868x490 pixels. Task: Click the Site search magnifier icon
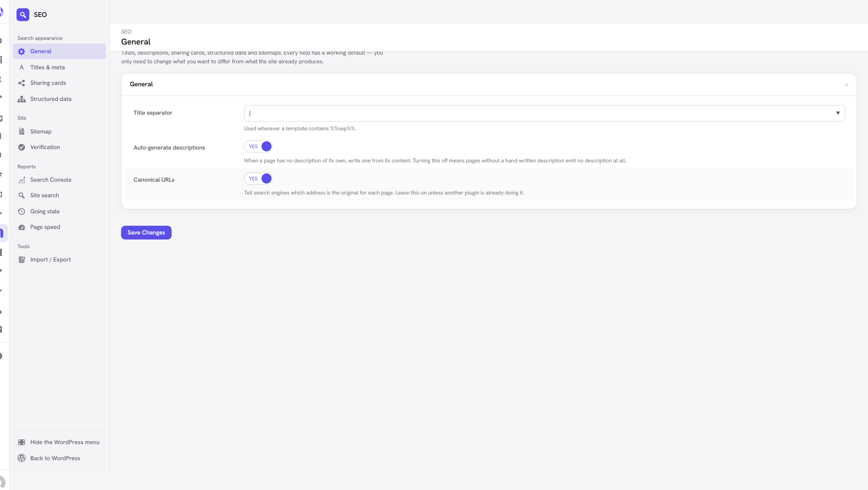[22, 195]
